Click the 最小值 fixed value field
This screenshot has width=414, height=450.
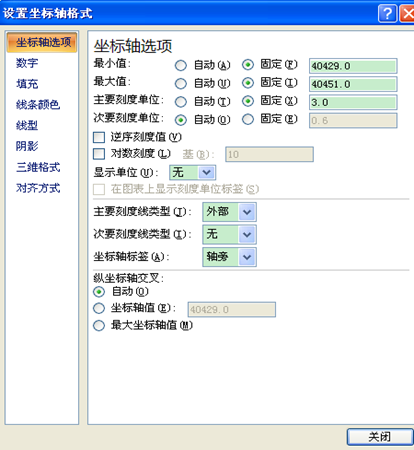pos(353,66)
